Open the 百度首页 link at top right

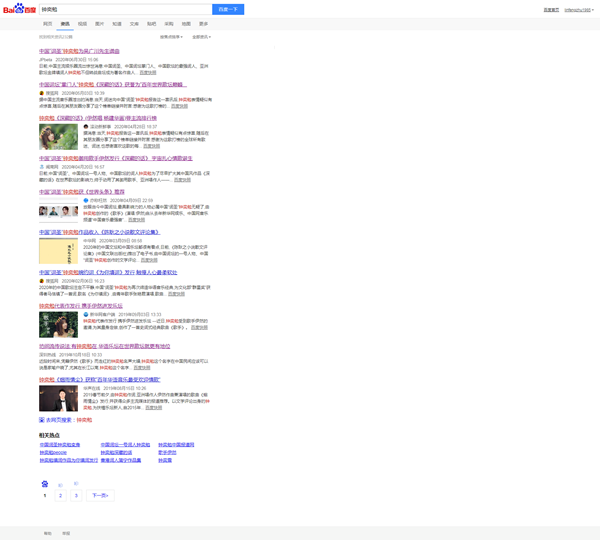pos(551,9)
